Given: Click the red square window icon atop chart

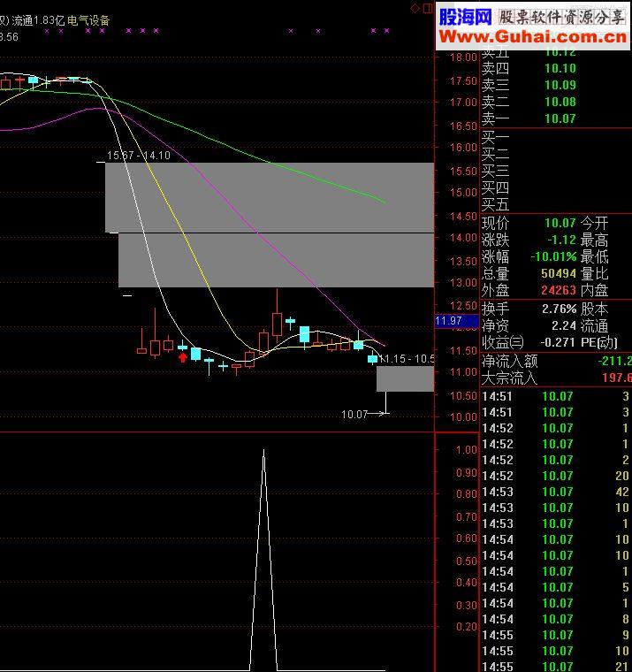Looking at the screenshot, I should (x=428, y=8).
